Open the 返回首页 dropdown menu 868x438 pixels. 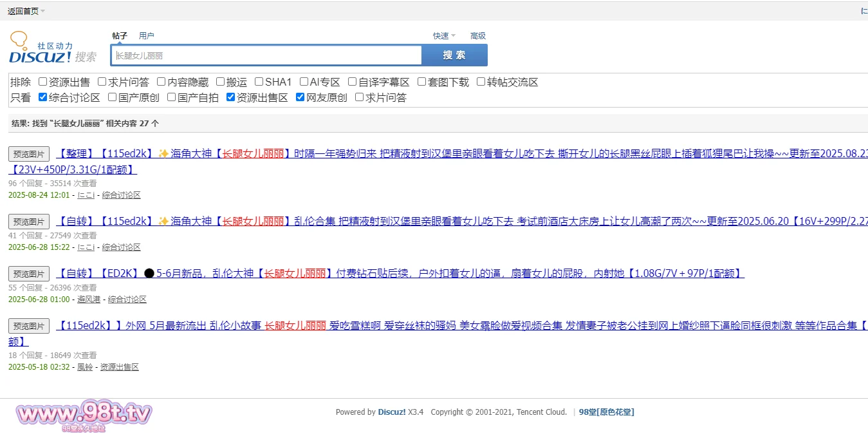26,11
